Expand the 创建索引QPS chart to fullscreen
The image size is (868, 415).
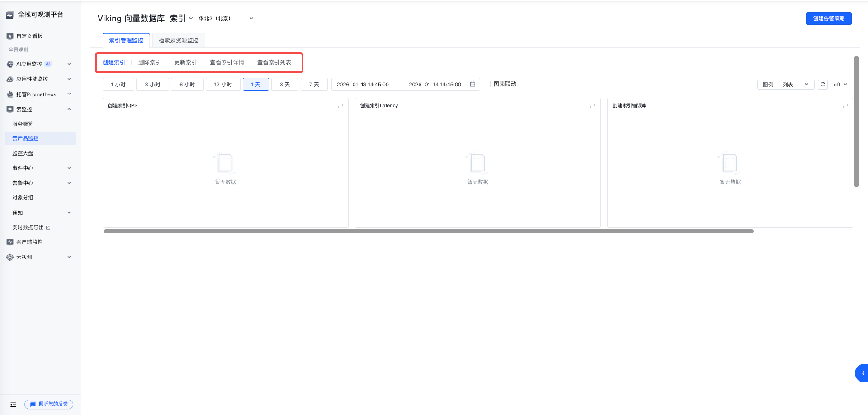(x=340, y=106)
